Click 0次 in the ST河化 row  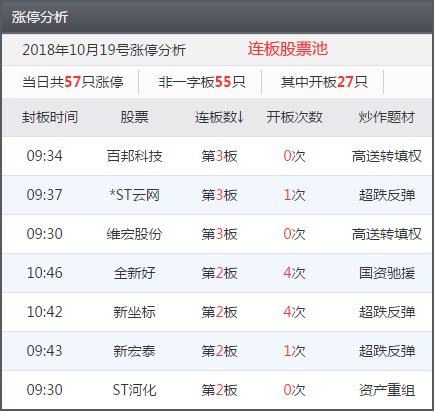click(294, 390)
